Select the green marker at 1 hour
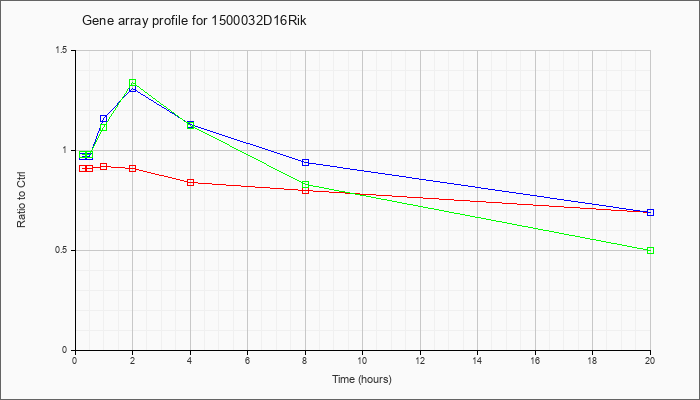This screenshot has width=700, height=400. (104, 127)
